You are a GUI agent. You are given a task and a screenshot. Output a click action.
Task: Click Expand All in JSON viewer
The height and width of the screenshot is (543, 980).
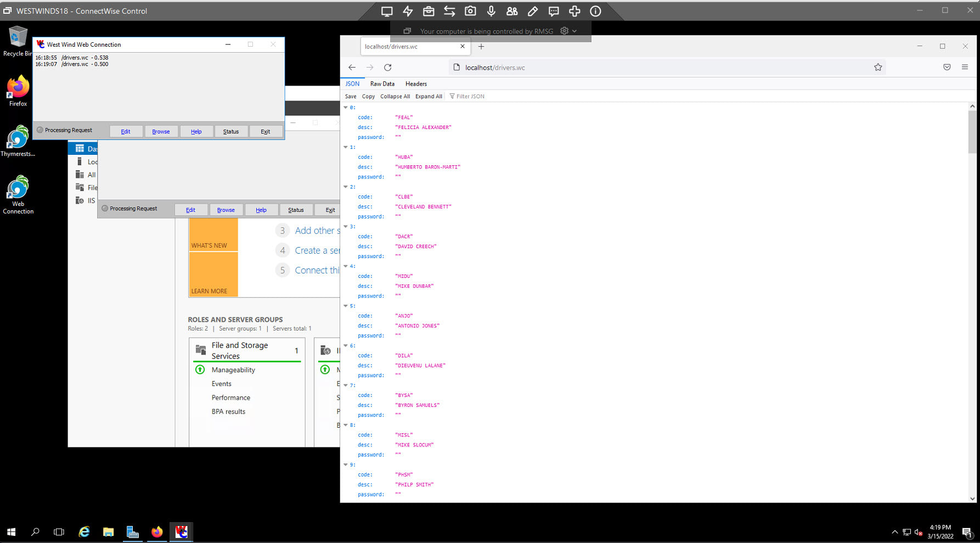(x=429, y=97)
